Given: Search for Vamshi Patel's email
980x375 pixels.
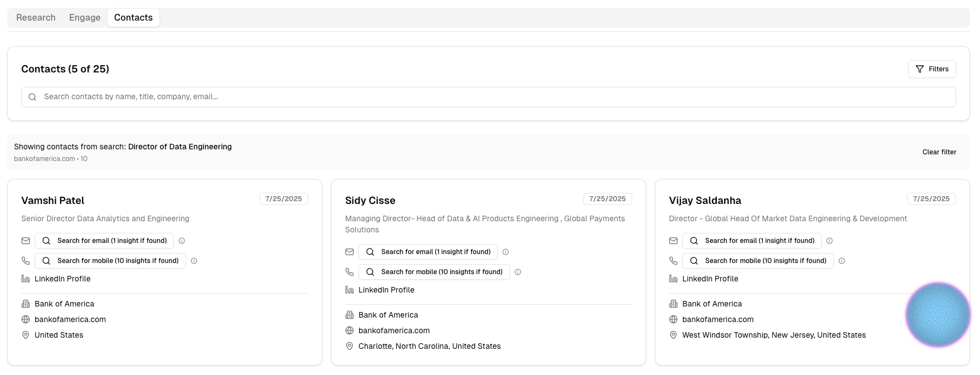Looking at the screenshot, I should [x=104, y=241].
